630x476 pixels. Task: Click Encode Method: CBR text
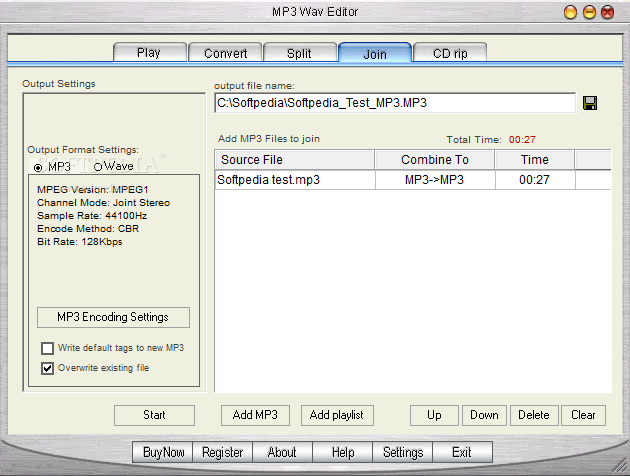[88, 229]
